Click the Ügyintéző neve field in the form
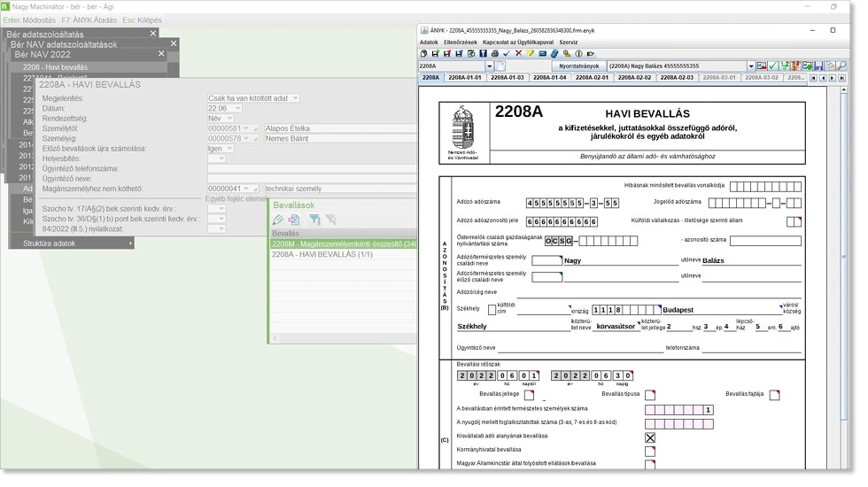The height and width of the screenshot is (487, 868). click(580, 348)
